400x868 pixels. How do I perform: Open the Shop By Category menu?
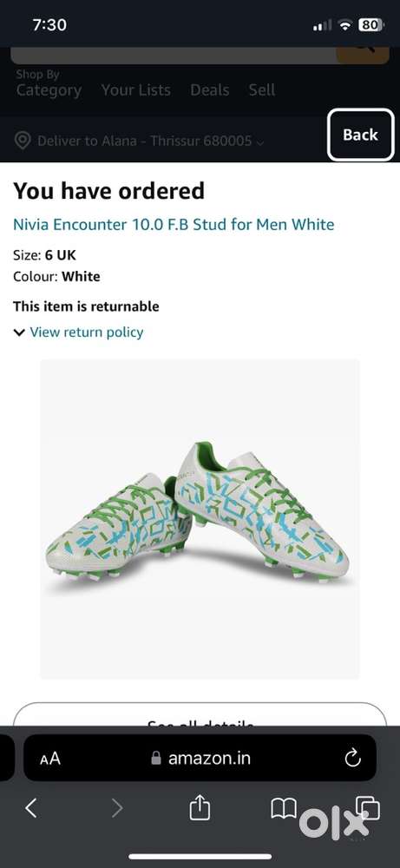point(49,84)
